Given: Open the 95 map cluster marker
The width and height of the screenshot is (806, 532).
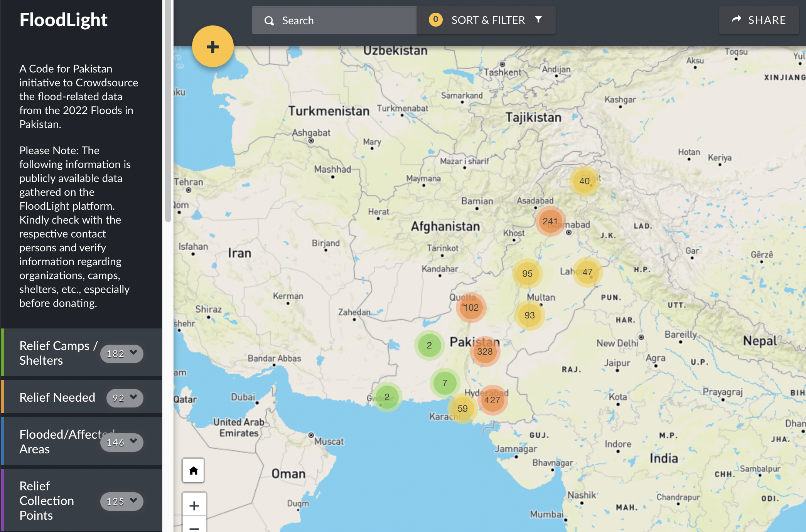Looking at the screenshot, I should 527,274.
